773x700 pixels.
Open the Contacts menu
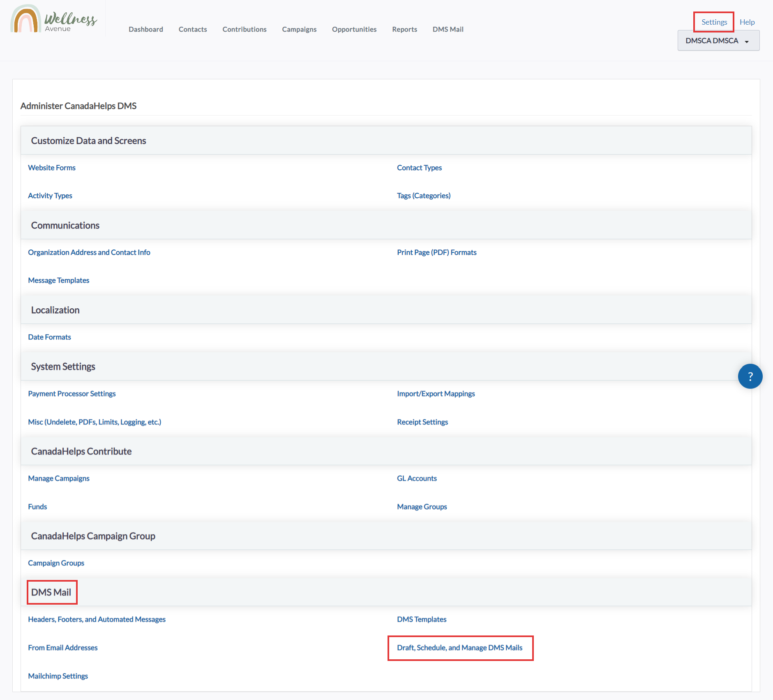[193, 29]
